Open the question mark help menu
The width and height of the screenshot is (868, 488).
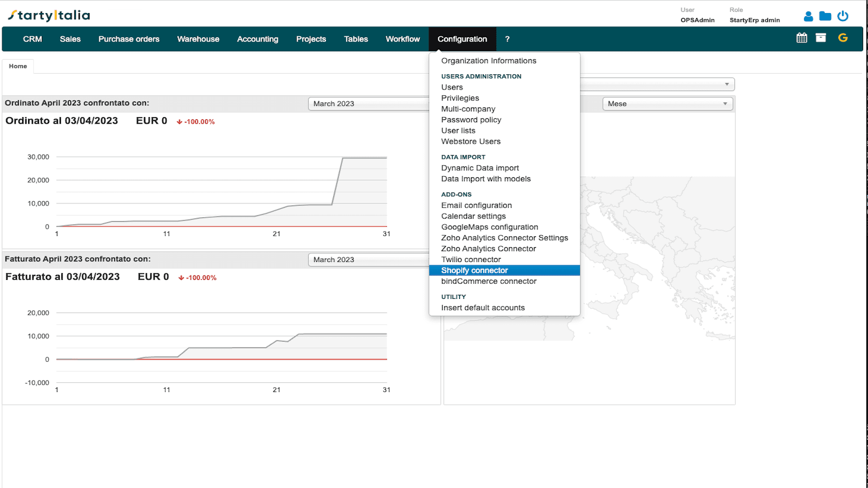507,39
